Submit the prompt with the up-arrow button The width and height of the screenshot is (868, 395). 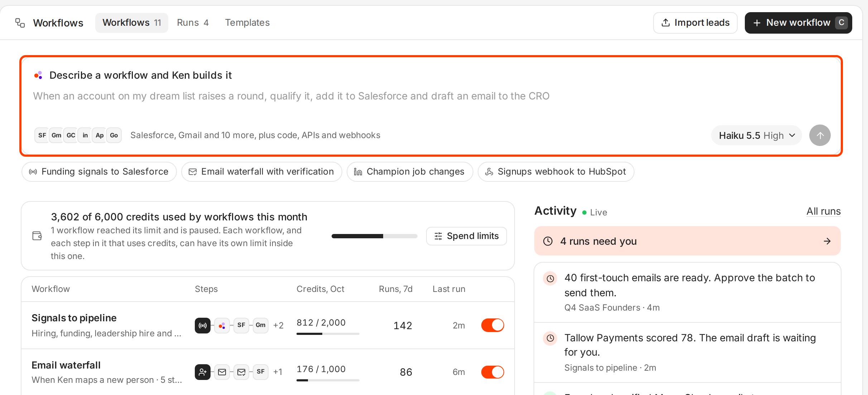(820, 135)
